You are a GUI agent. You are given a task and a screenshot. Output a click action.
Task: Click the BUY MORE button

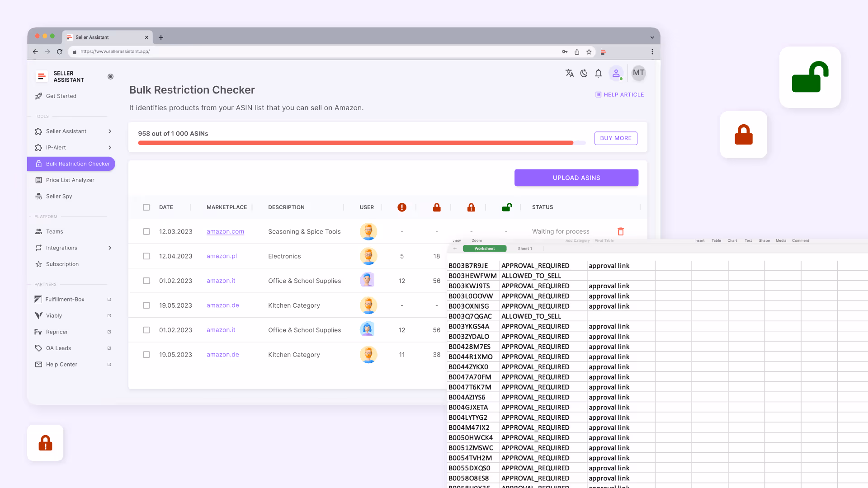tap(616, 138)
